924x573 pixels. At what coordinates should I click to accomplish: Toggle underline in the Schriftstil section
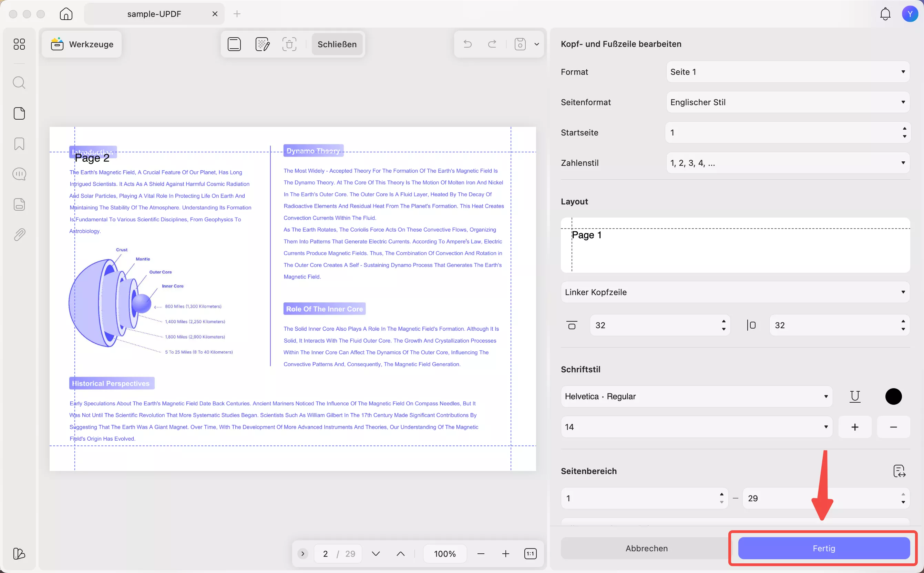855,396
